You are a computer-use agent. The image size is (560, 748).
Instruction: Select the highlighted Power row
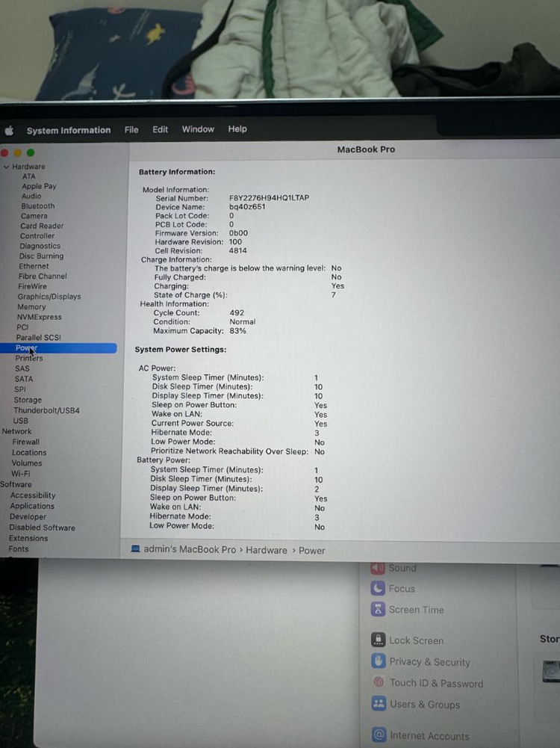[59, 348]
